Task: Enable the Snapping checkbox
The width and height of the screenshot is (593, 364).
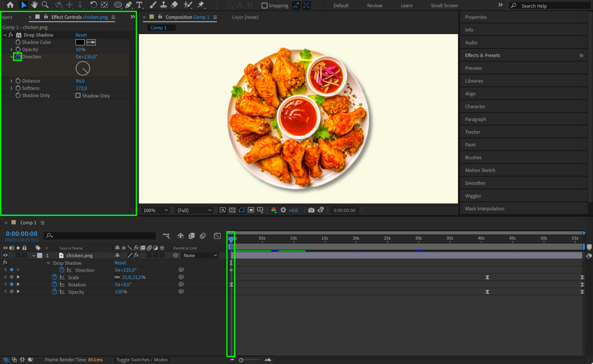Action: (x=264, y=5)
